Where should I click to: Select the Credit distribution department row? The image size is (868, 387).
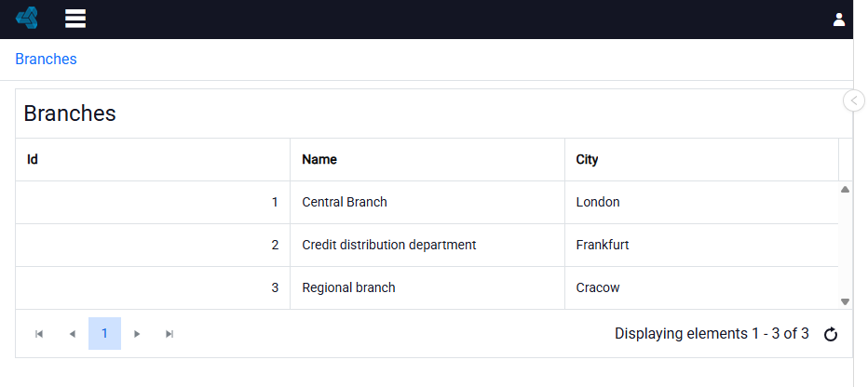coord(427,245)
